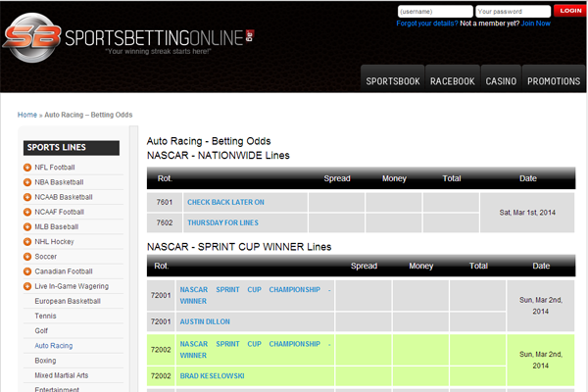Expand the Canadian Football plus icon
This screenshot has height=392, width=588.
tap(27, 271)
